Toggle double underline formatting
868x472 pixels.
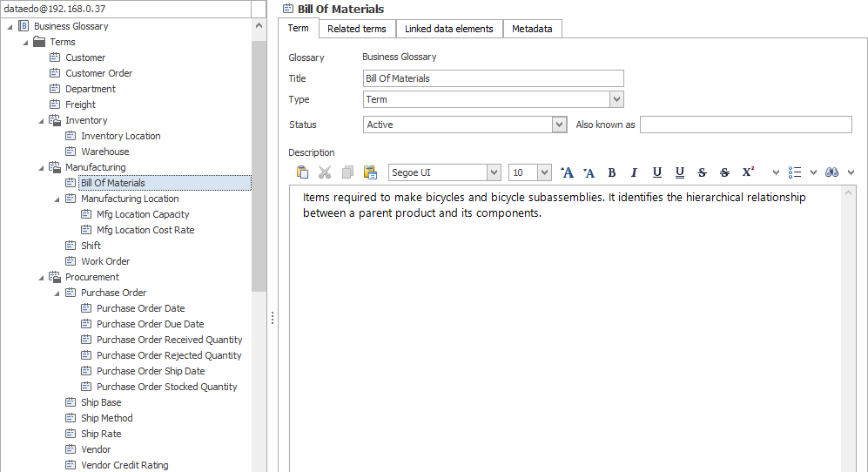point(679,172)
